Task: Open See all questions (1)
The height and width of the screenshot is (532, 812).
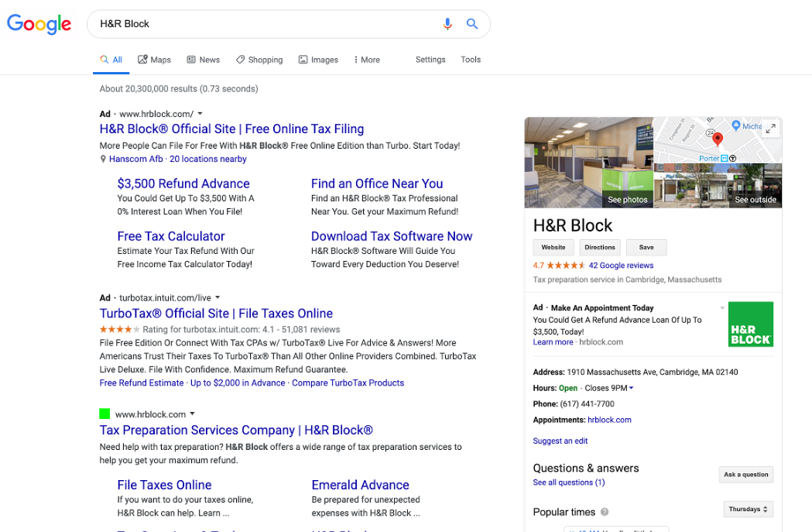Action: click(569, 482)
